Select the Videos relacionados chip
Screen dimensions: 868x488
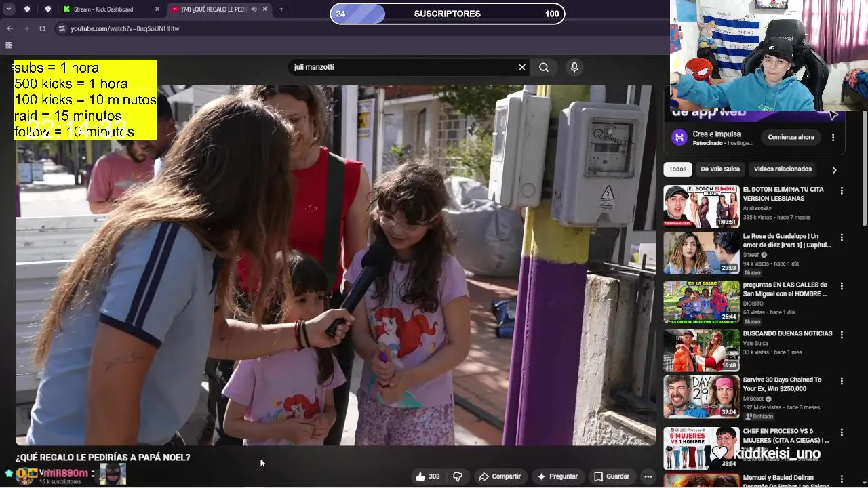coord(783,169)
